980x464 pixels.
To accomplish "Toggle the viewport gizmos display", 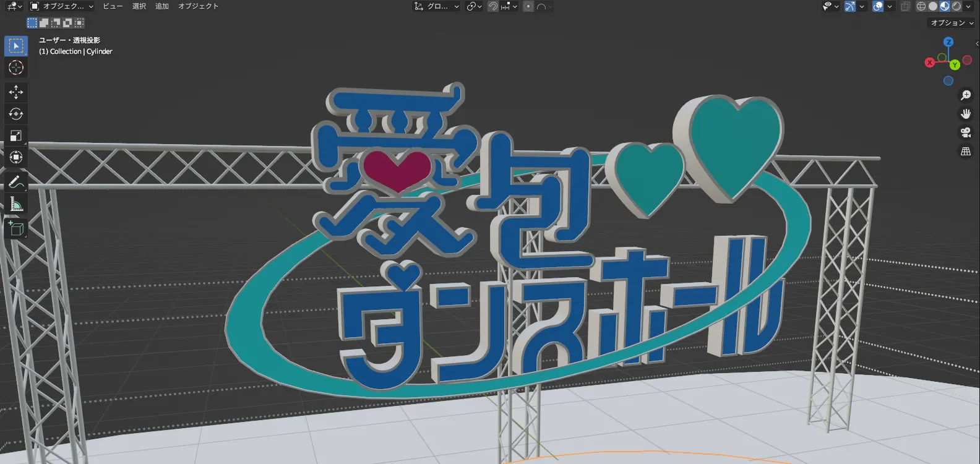I will 850,6.
